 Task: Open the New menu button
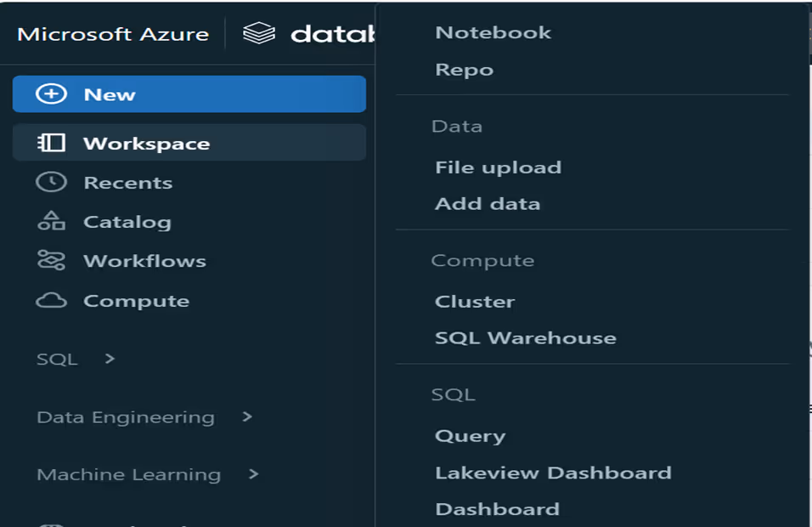pos(189,93)
